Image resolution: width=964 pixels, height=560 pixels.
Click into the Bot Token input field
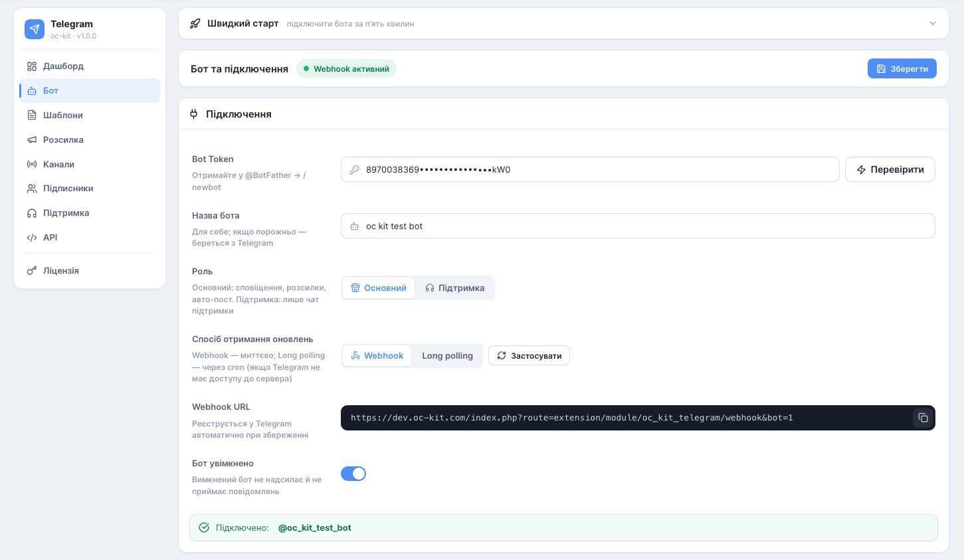(590, 169)
